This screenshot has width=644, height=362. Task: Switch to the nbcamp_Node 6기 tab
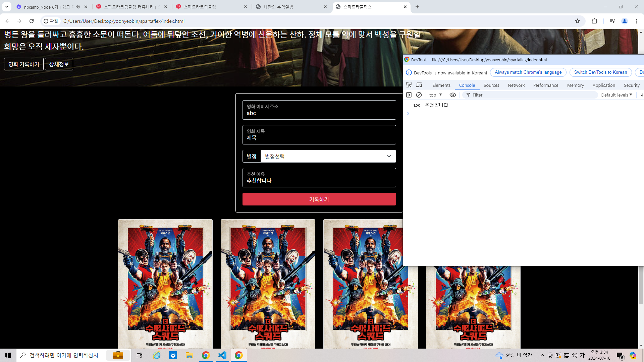coord(47,7)
